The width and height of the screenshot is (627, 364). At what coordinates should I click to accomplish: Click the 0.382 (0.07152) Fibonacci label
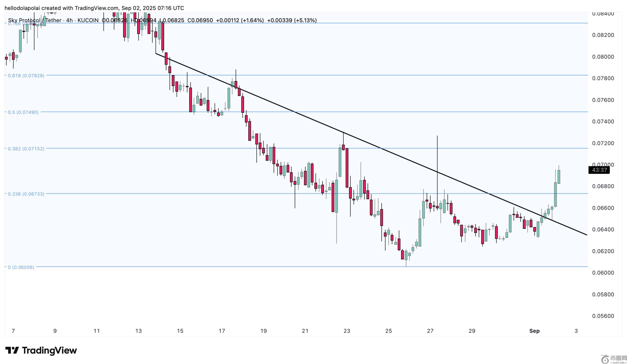[26, 148]
